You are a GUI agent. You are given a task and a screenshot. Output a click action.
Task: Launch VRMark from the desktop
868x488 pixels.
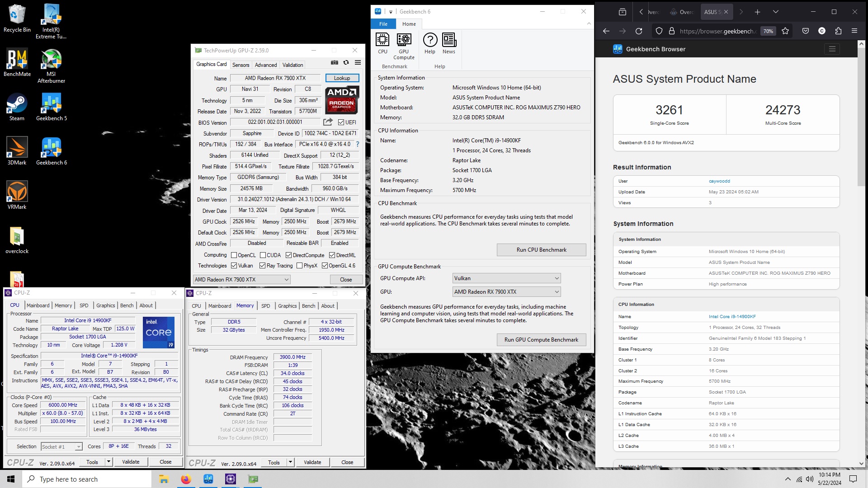tap(17, 195)
